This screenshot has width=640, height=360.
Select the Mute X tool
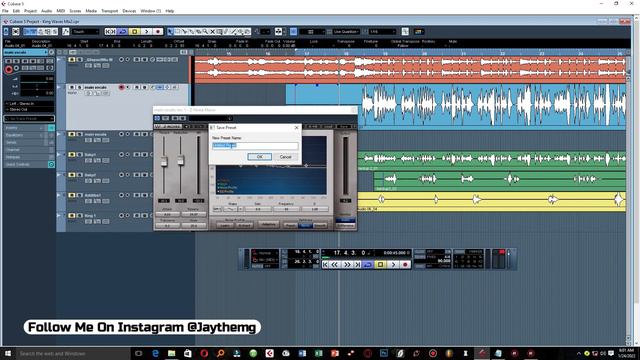click(212, 31)
